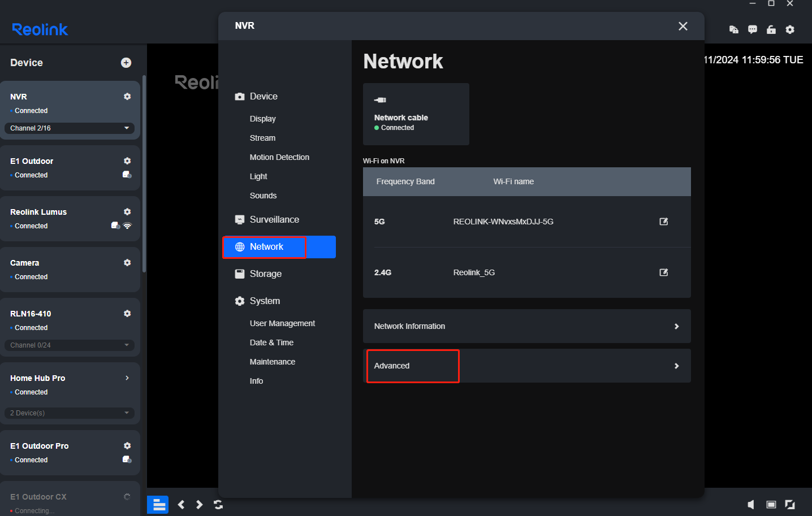Image resolution: width=812 pixels, height=516 pixels.
Task: Edit the 5G Wi-Fi name
Action: 663,222
